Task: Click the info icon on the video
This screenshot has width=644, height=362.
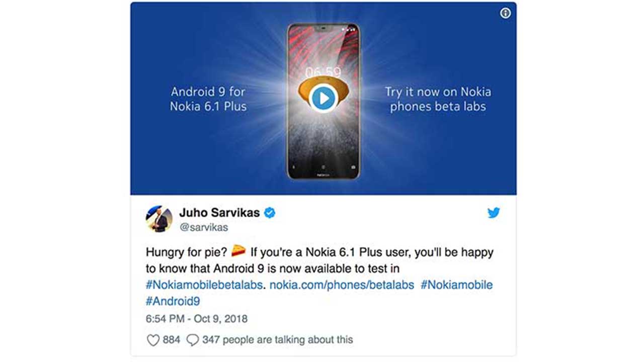Action: tap(505, 14)
